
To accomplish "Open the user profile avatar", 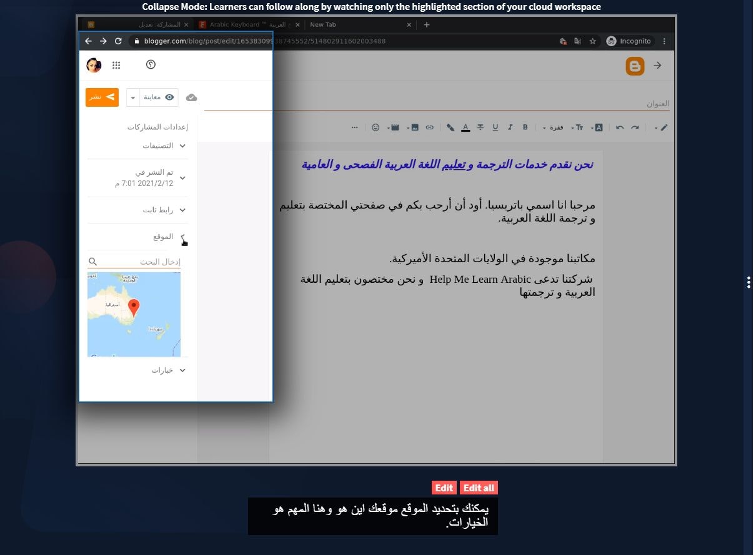I will tap(94, 66).
